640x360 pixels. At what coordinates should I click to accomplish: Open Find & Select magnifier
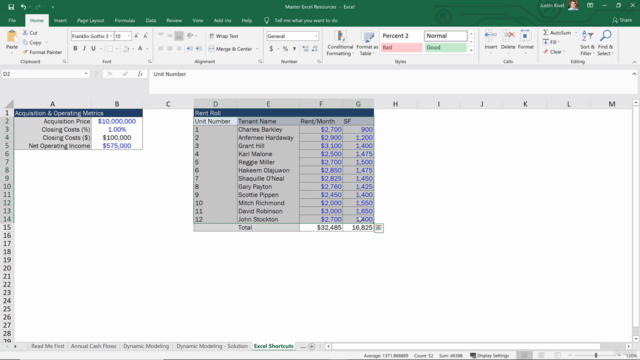606,43
